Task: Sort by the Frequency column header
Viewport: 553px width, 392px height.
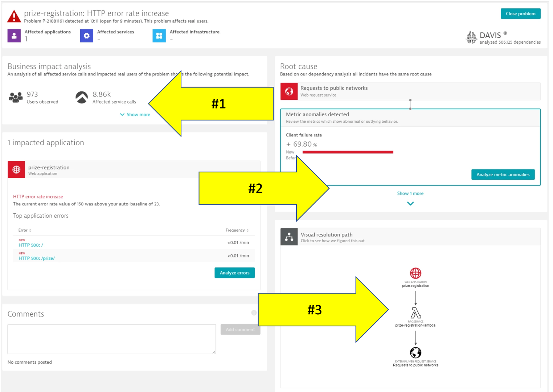Action: [237, 230]
